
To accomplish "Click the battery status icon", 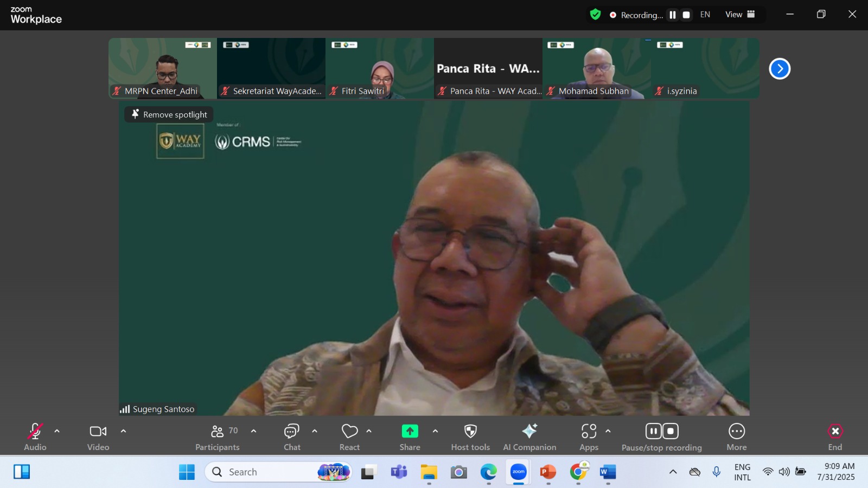I will [x=801, y=472].
